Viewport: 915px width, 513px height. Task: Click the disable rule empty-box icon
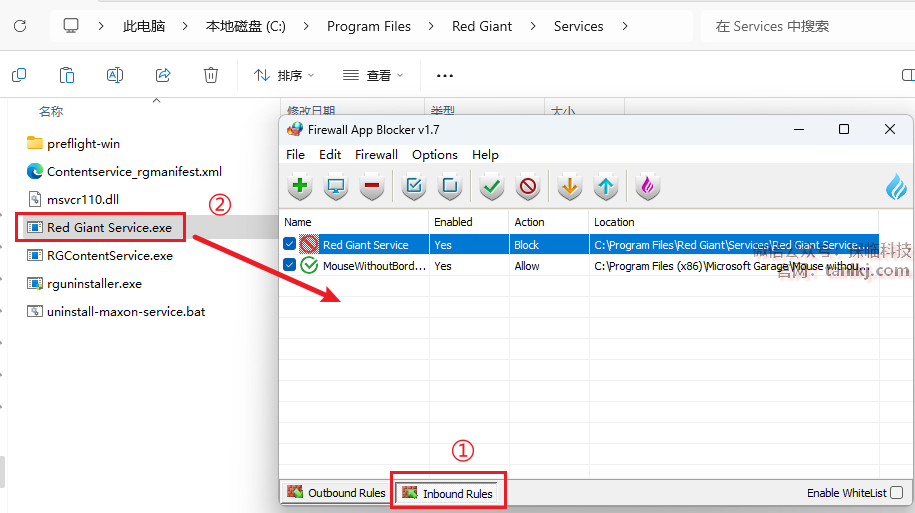pos(450,186)
